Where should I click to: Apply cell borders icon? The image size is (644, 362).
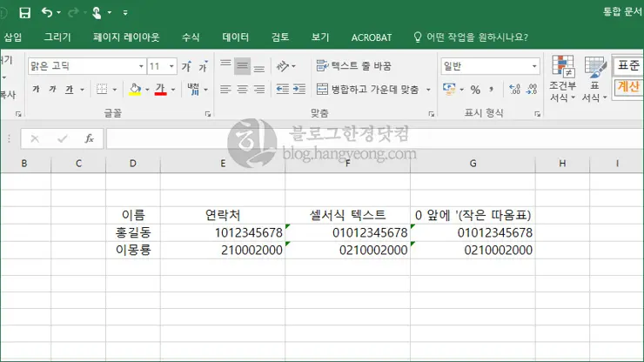[x=102, y=89]
